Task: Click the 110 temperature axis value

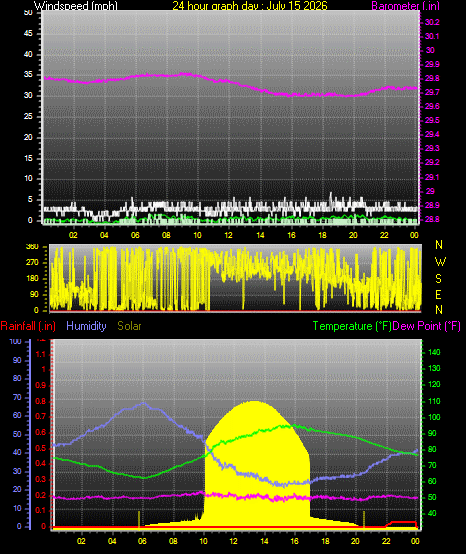Action: pos(434,401)
